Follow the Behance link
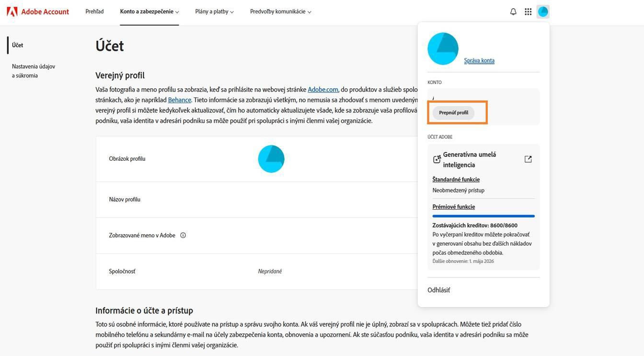This screenshot has width=644, height=356. [x=179, y=100]
